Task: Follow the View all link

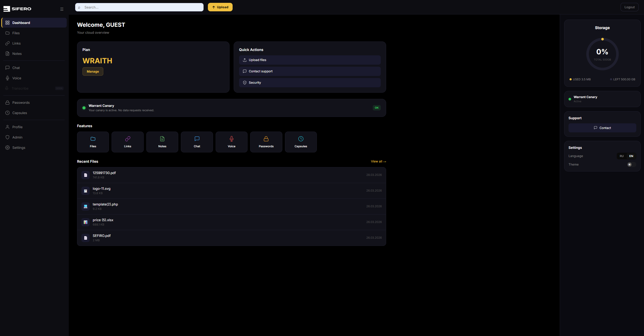Action: [x=378, y=161]
